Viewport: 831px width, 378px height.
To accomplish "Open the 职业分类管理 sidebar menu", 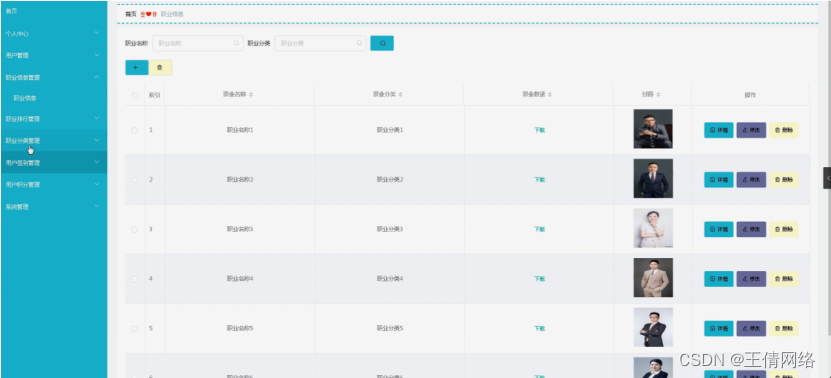I will click(54, 140).
